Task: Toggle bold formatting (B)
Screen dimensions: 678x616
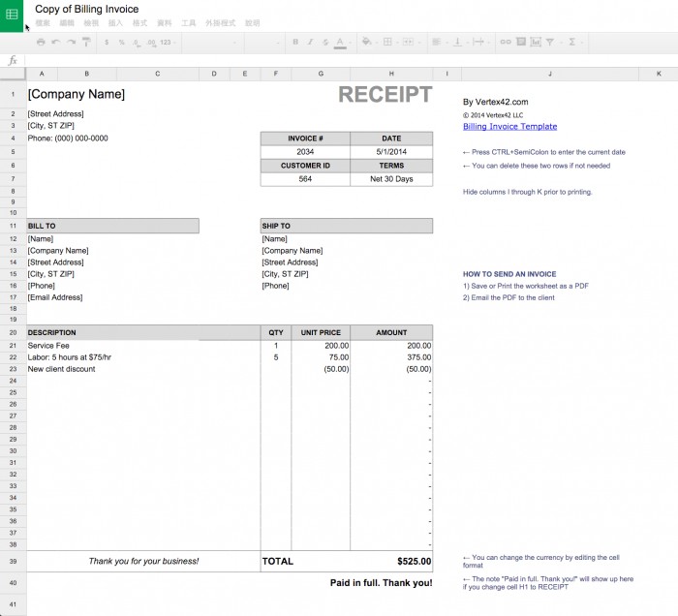Action: click(295, 42)
